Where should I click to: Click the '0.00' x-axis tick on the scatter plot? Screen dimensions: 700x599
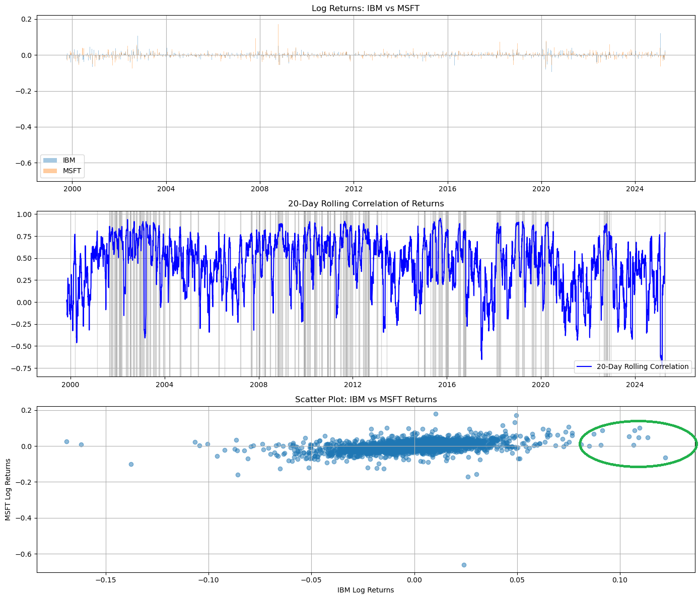(414, 580)
